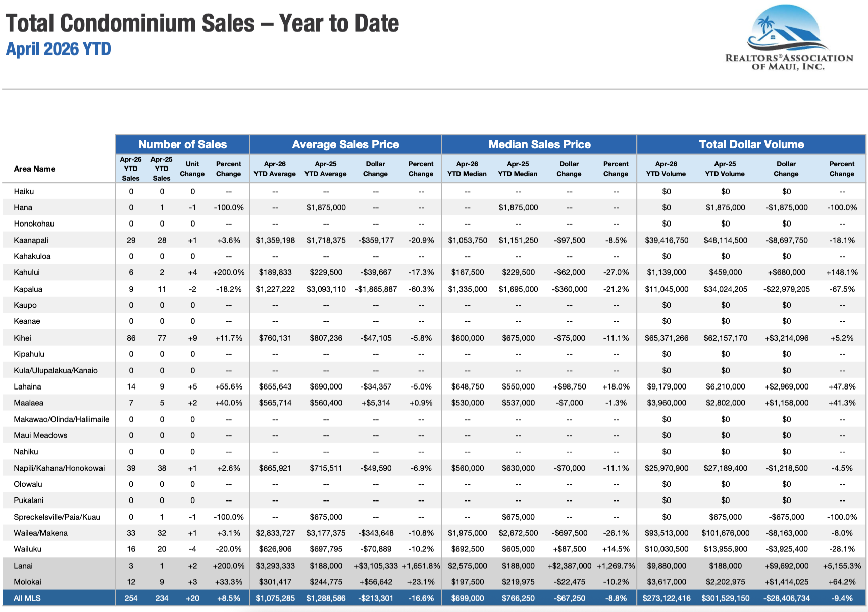Screen dimensions: 868x612
Task: Click the 'Wailea/Makena' row label
Action: click(x=40, y=533)
